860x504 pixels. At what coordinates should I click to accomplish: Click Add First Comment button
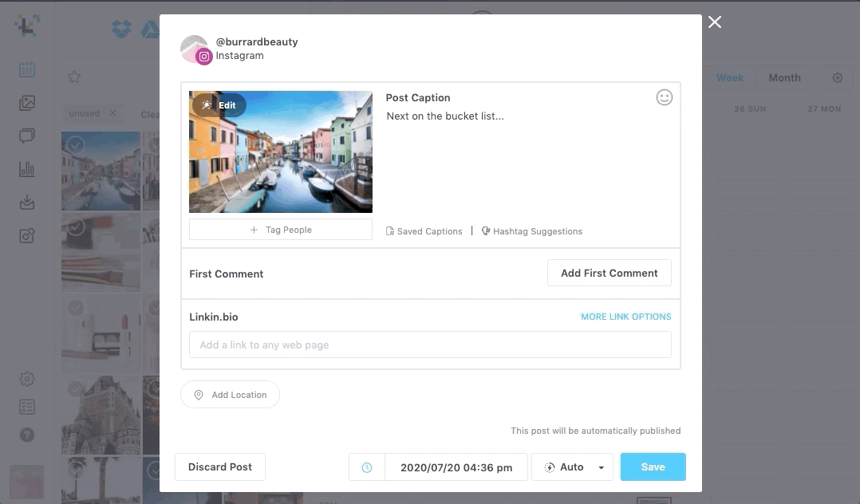click(x=609, y=273)
